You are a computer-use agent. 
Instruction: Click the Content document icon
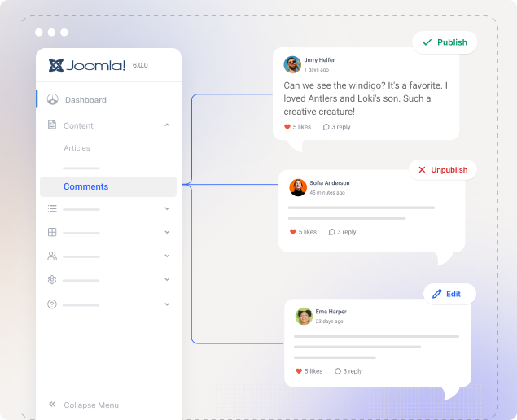(52, 125)
